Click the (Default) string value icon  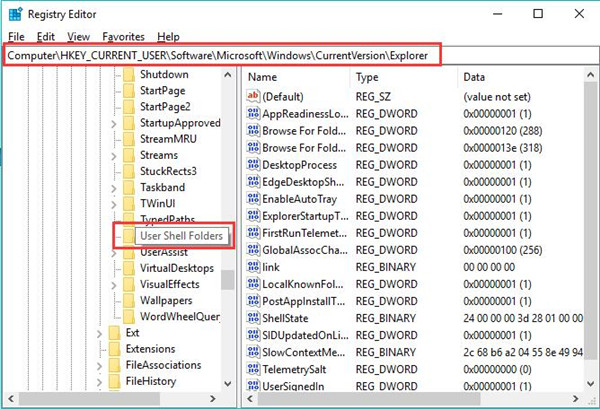click(253, 96)
